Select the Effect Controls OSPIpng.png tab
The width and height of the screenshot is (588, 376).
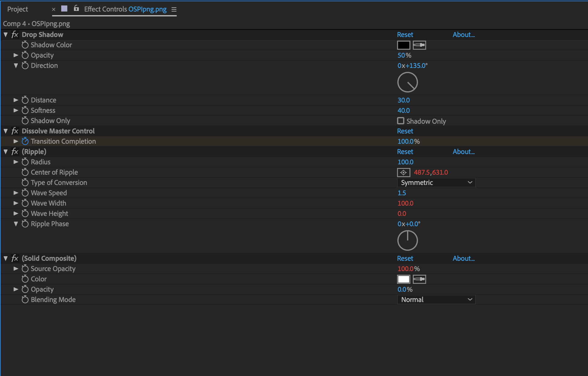(x=125, y=9)
